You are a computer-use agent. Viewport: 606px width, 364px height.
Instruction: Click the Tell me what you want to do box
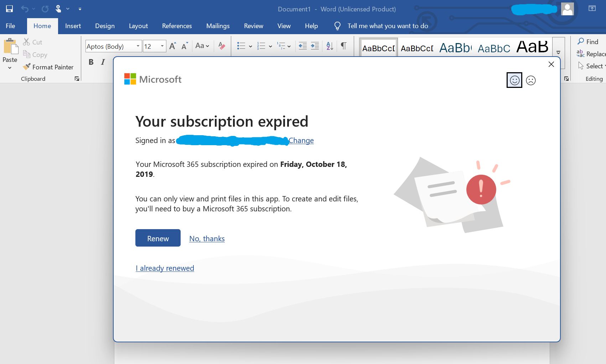coord(388,26)
